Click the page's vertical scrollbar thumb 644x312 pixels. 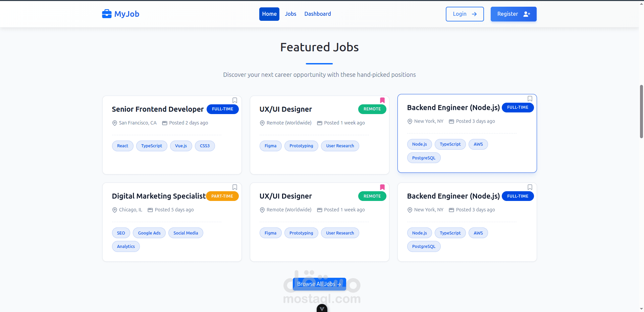pyautogui.click(x=641, y=111)
